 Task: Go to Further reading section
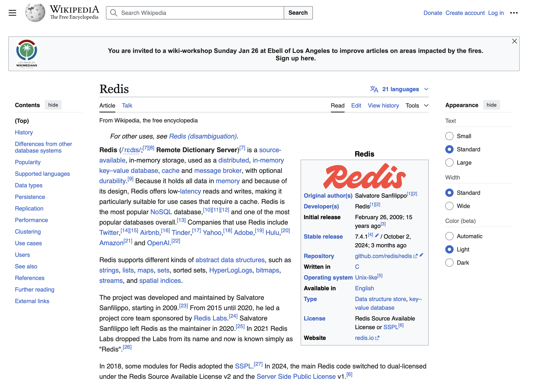point(34,290)
